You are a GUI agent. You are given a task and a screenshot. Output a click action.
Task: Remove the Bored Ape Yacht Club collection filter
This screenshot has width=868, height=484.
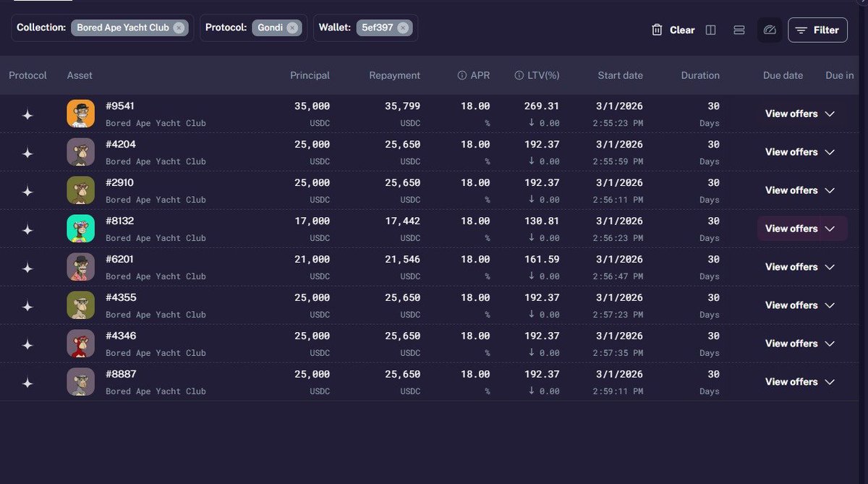pyautogui.click(x=179, y=28)
